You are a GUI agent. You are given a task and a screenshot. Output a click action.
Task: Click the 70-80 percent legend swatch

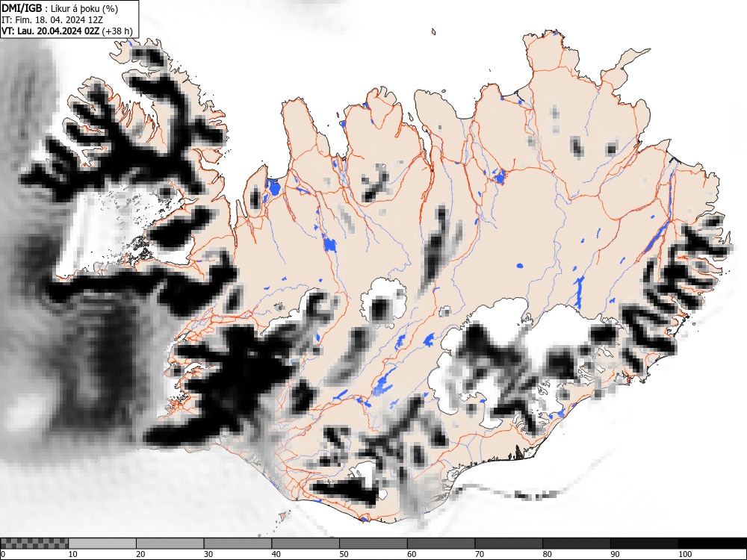coord(509,544)
